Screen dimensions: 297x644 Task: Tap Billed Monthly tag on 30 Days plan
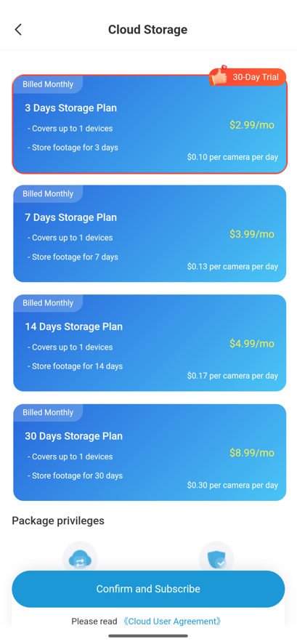[x=48, y=412]
